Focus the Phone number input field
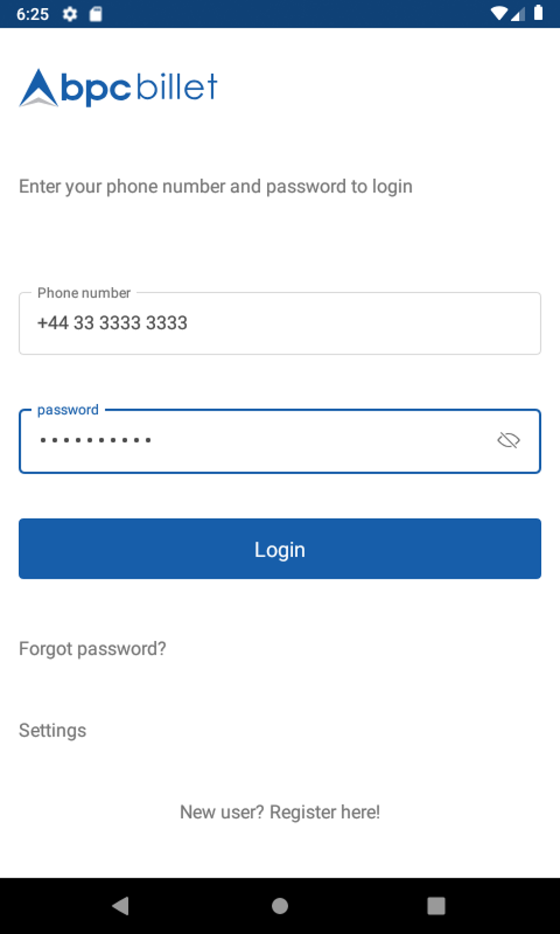 click(280, 323)
